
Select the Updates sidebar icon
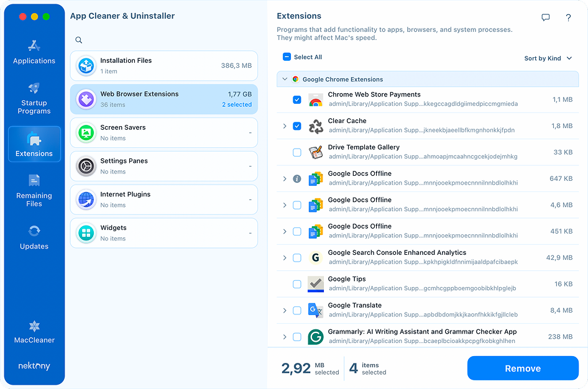34,236
